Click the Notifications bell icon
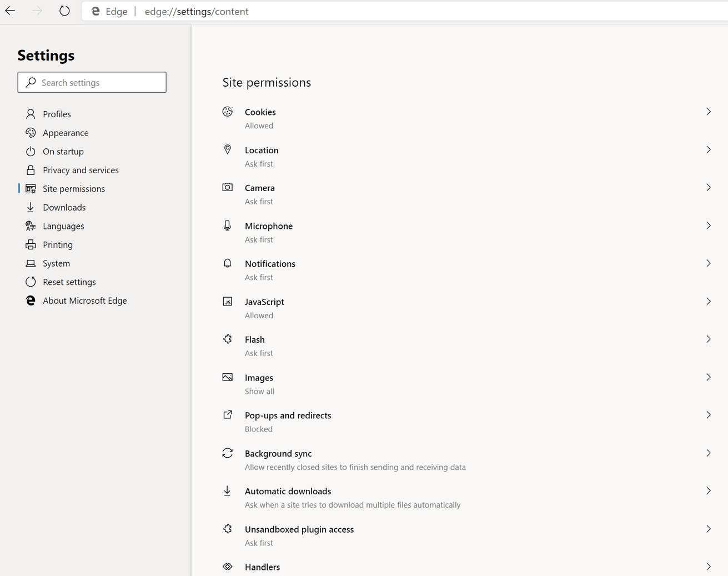This screenshot has width=728, height=576. [227, 263]
